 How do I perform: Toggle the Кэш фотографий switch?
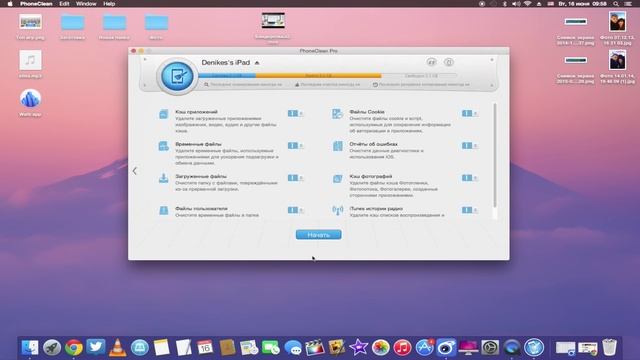(469, 178)
